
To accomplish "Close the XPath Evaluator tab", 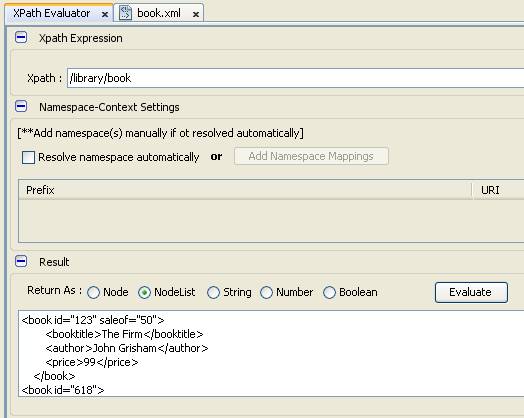I will tap(105, 14).
